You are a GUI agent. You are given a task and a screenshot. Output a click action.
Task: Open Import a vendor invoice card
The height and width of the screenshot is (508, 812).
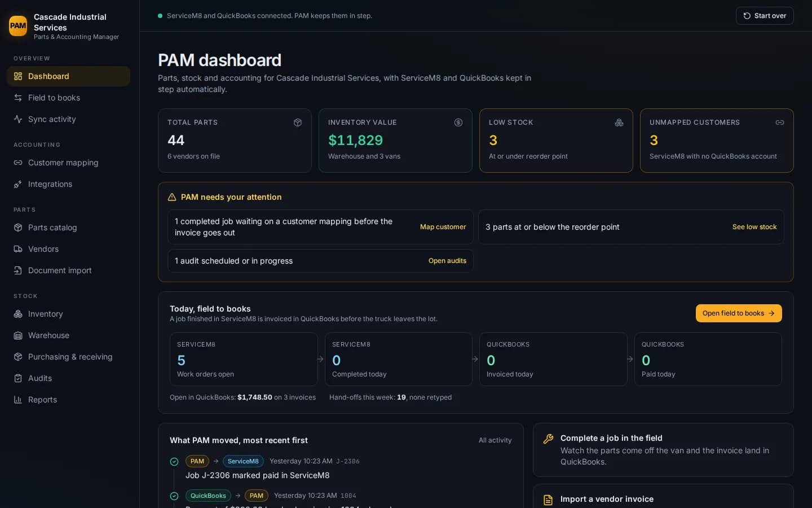[x=663, y=496]
